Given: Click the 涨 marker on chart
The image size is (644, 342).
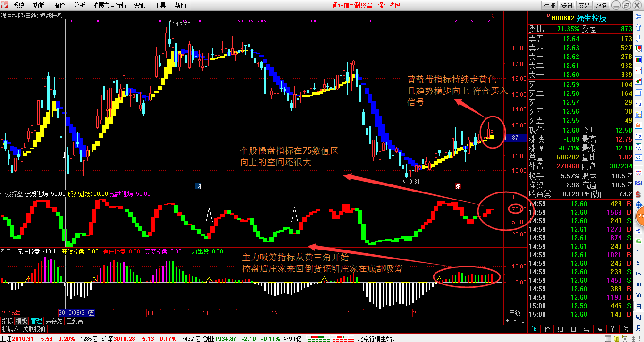Looking at the screenshot, I should (x=458, y=186).
